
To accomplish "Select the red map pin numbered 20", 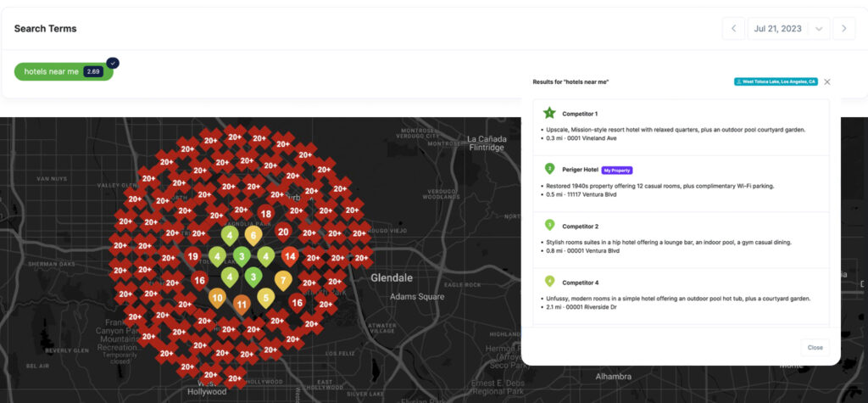I will [283, 232].
